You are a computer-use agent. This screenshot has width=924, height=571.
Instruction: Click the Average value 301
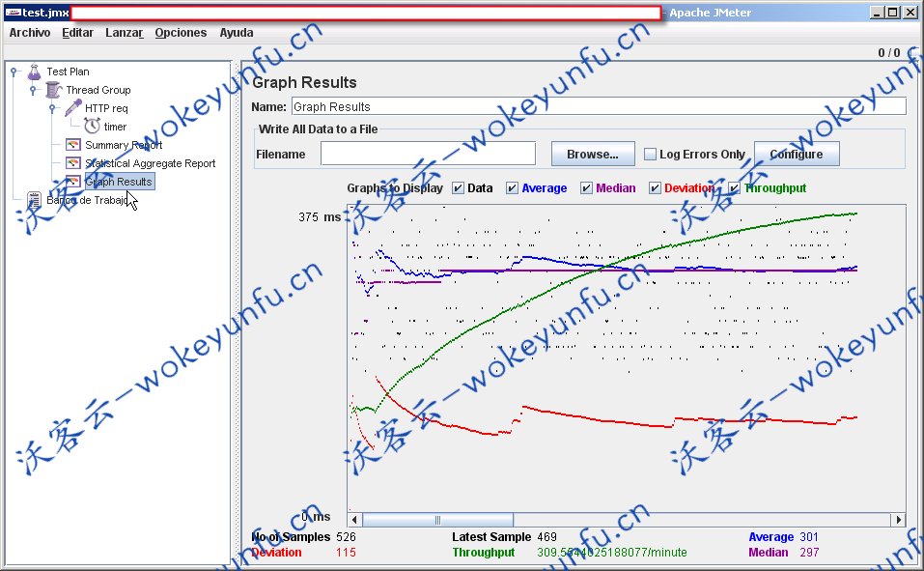coord(809,537)
